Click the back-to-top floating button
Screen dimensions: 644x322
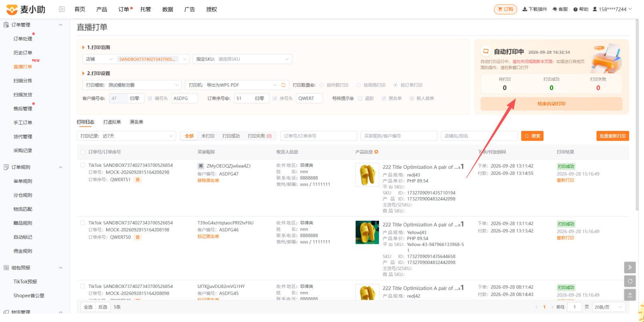click(x=630, y=295)
